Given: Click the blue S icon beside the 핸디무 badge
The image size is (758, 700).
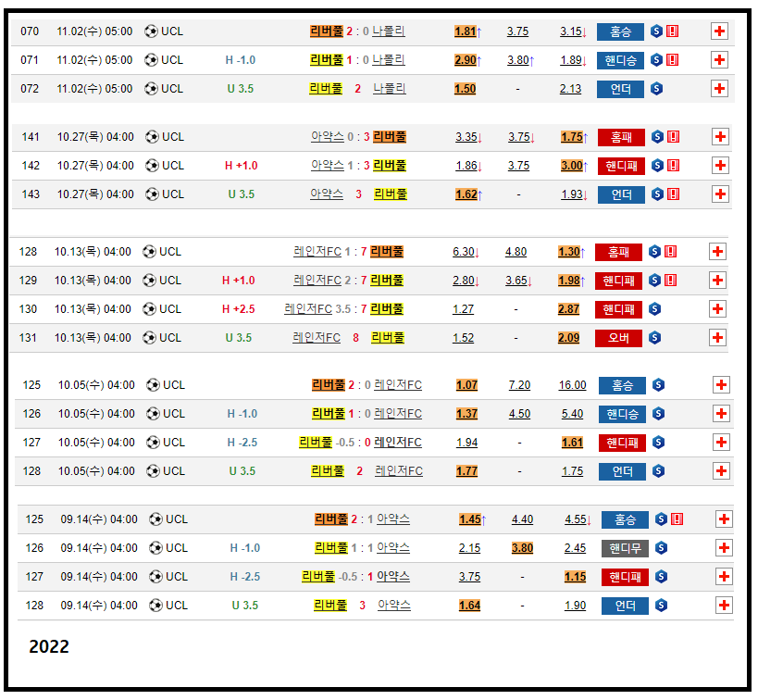Looking at the screenshot, I should pos(661,548).
